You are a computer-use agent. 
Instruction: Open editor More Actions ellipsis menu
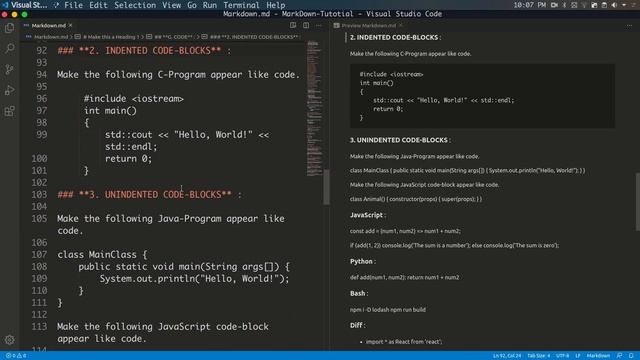319,25
